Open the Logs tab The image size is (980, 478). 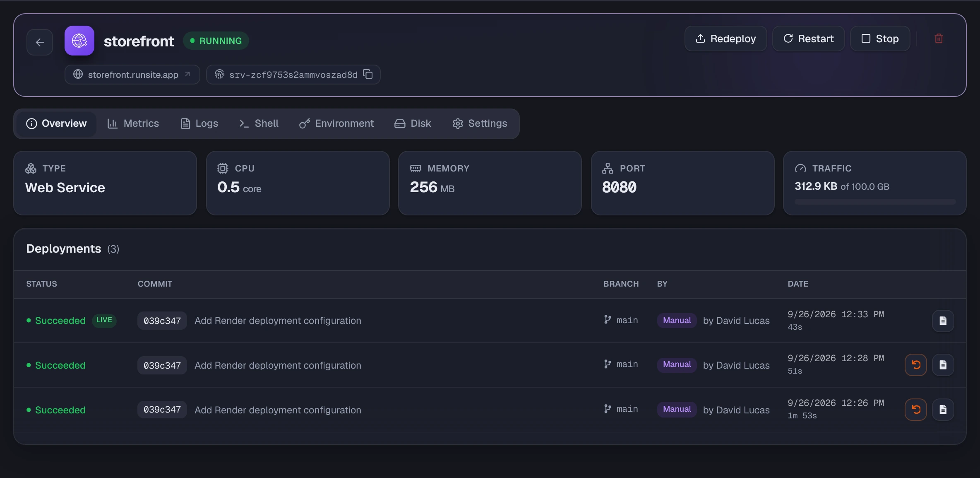coord(199,123)
